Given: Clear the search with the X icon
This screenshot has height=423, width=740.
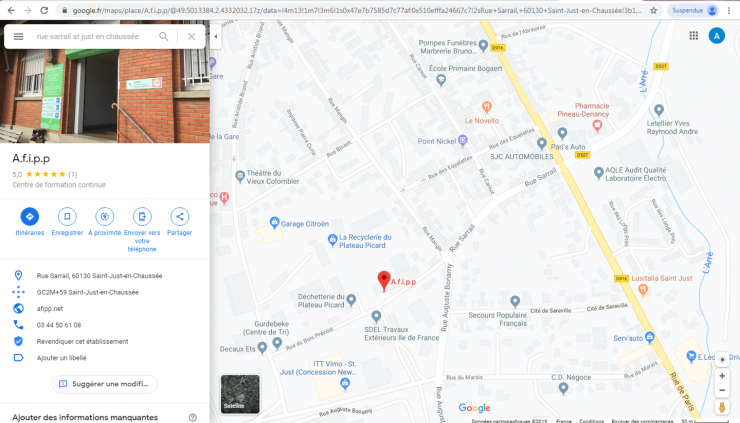Looking at the screenshot, I should tap(192, 36).
